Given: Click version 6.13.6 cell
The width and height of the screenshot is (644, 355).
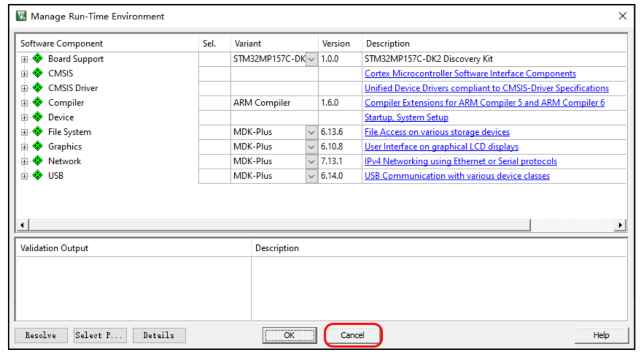Looking at the screenshot, I should point(340,133).
